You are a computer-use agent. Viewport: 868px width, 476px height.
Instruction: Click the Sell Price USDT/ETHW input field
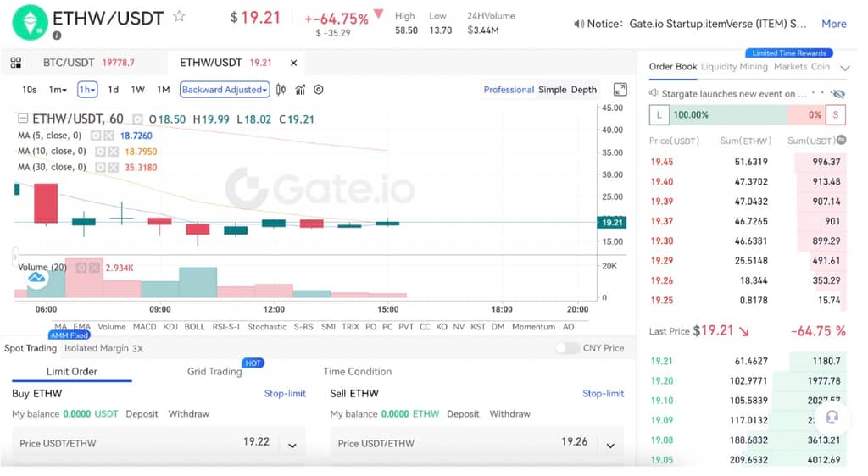tap(477, 443)
